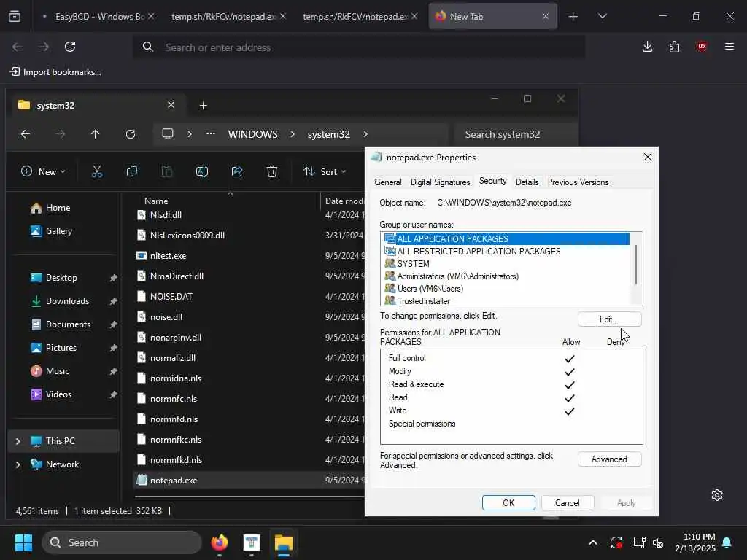Click Edit... to change permissions
The height and width of the screenshot is (560, 747).
609,319
